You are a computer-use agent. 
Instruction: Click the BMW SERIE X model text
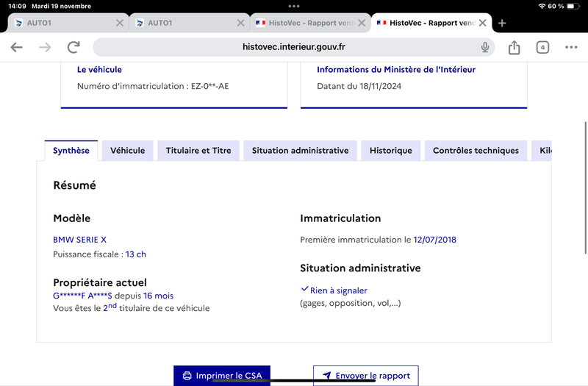(80, 240)
